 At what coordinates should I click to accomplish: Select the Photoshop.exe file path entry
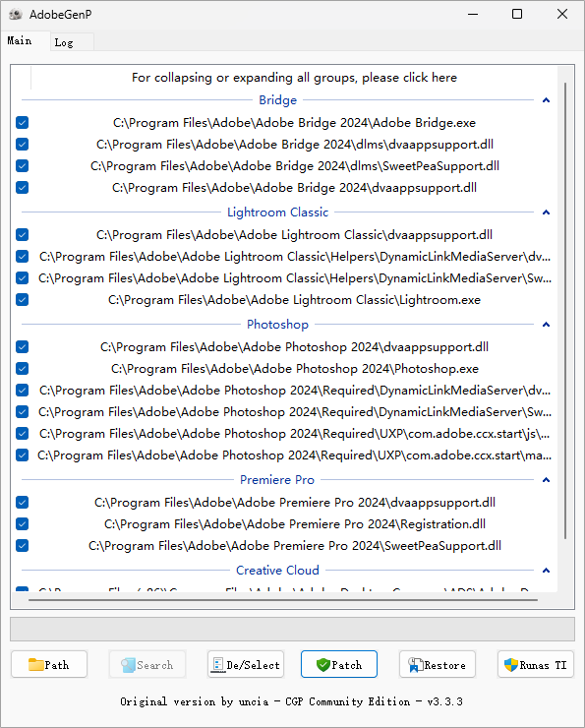pos(295,369)
